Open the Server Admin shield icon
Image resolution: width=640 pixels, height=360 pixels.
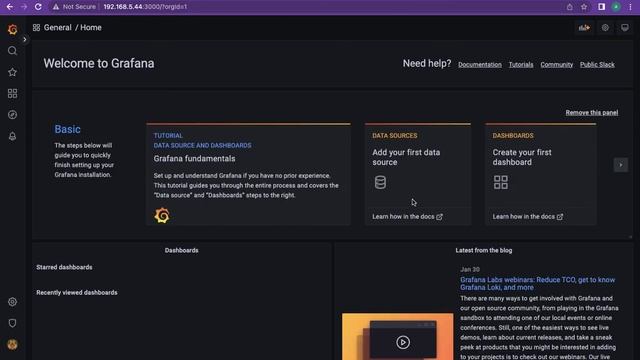[x=12, y=323]
